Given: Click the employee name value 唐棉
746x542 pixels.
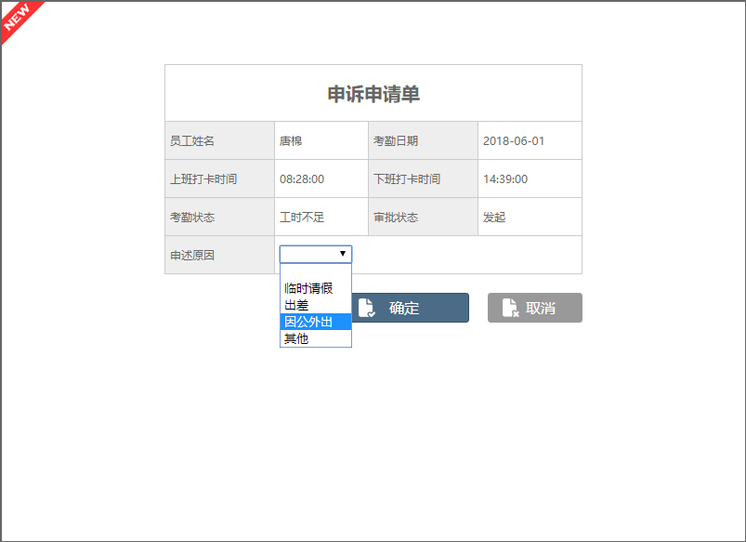Looking at the screenshot, I should coord(291,141).
